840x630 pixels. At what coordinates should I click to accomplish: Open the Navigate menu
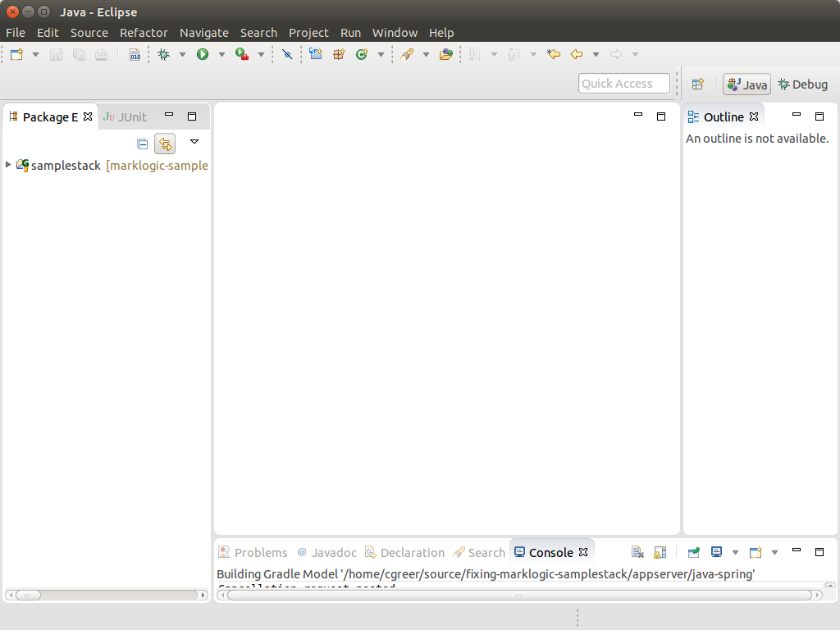click(x=204, y=33)
